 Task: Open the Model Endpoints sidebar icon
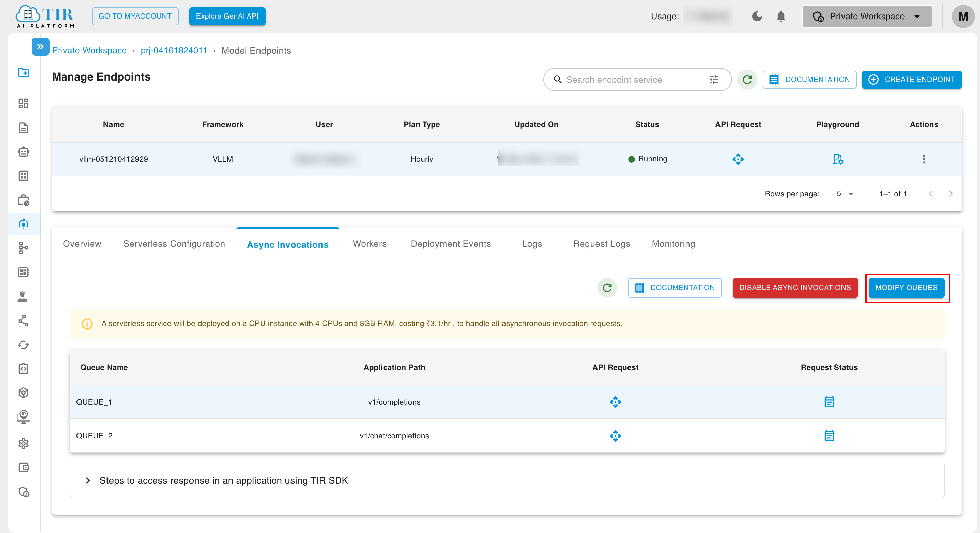(24, 224)
